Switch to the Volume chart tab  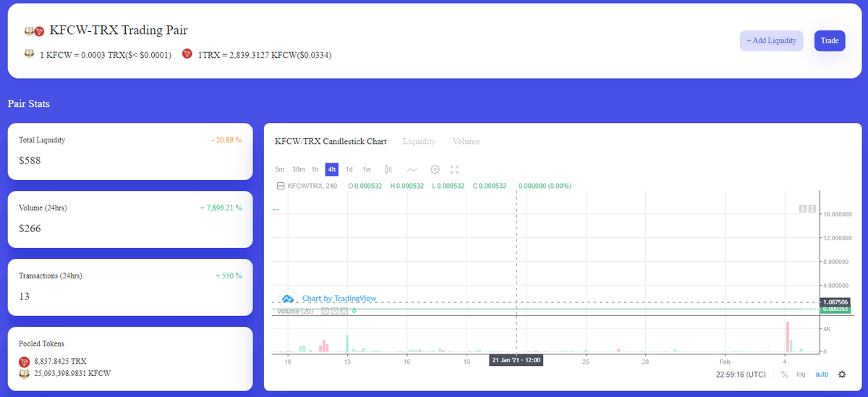[x=466, y=141]
